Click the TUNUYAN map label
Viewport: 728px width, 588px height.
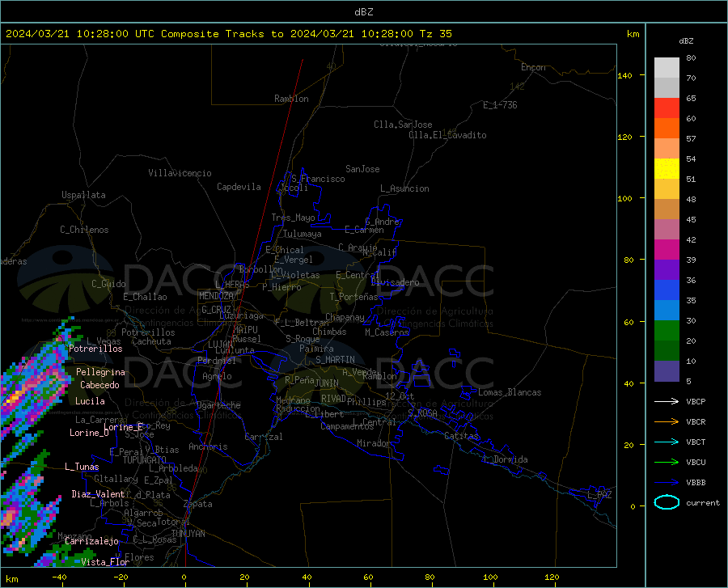pyautogui.click(x=188, y=534)
